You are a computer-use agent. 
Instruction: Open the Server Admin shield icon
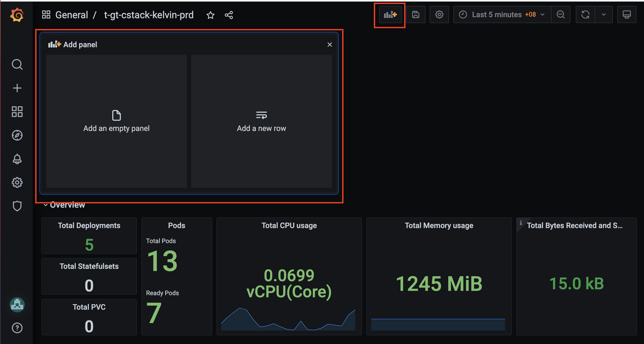pyautogui.click(x=17, y=206)
